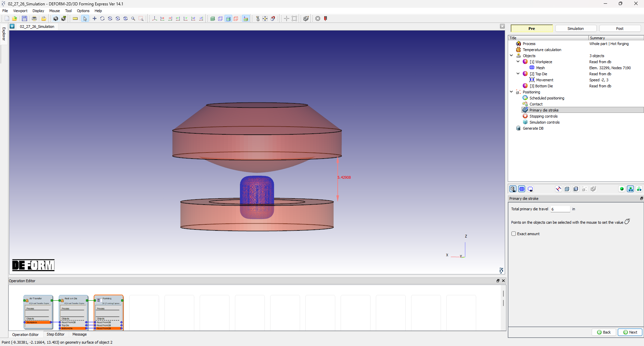Switch to blue wireframe display mode
This screenshot has width=644, height=346.
tap(220, 18)
